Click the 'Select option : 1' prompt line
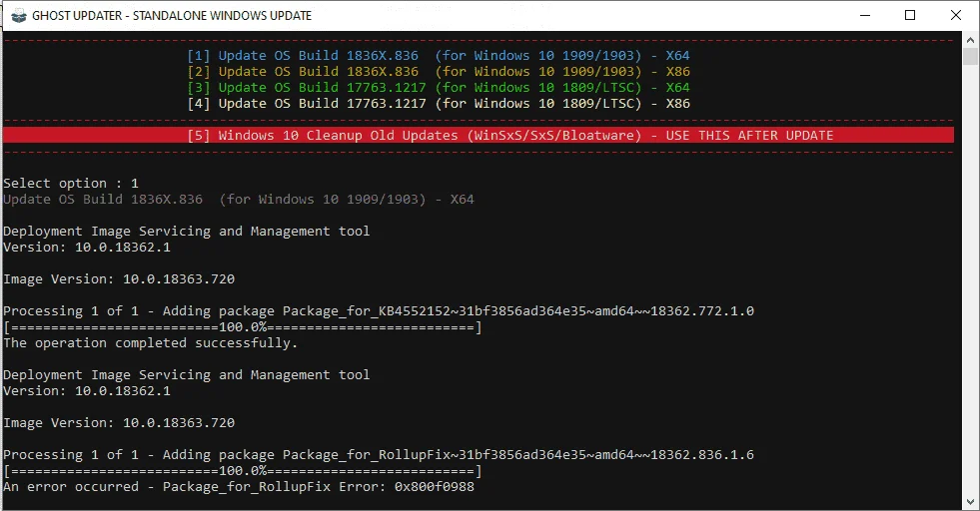Viewport: 980px width, 511px height. click(x=71, y=184)
